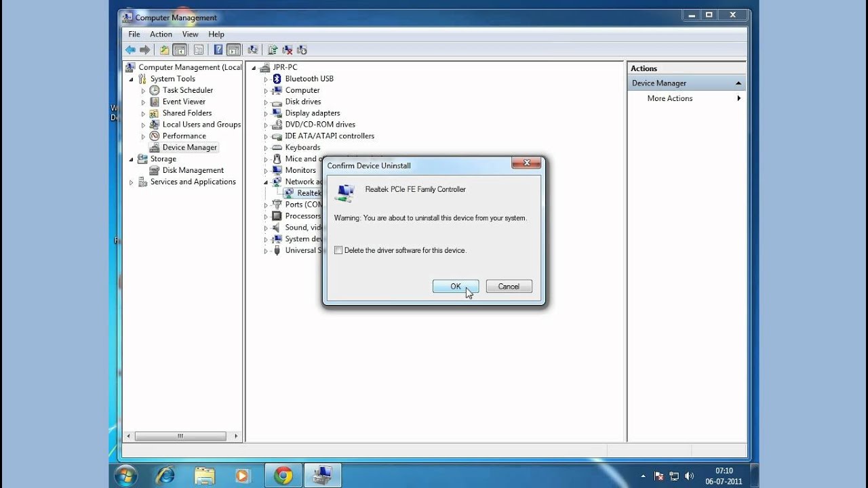Open Windows Explorer from the taskbar
Image resolution: width=868 pixels, height=488 pixels.
204,476
